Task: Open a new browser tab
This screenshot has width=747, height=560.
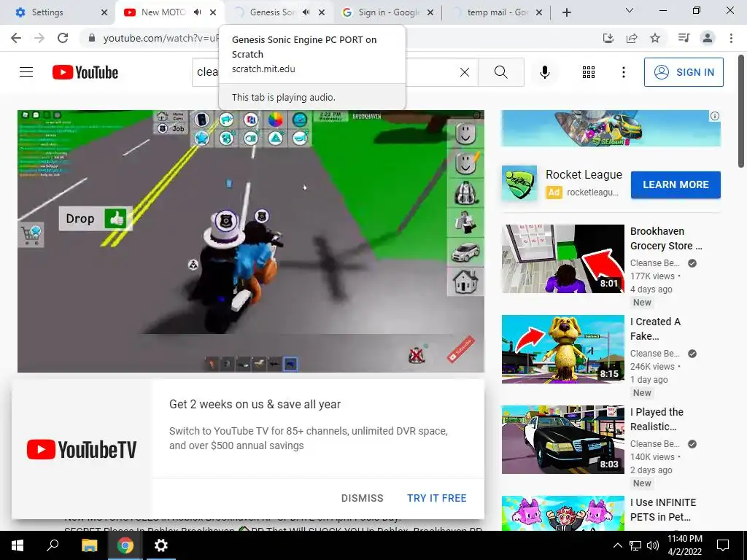Action: pyautogui.click(x=566, y=12)
